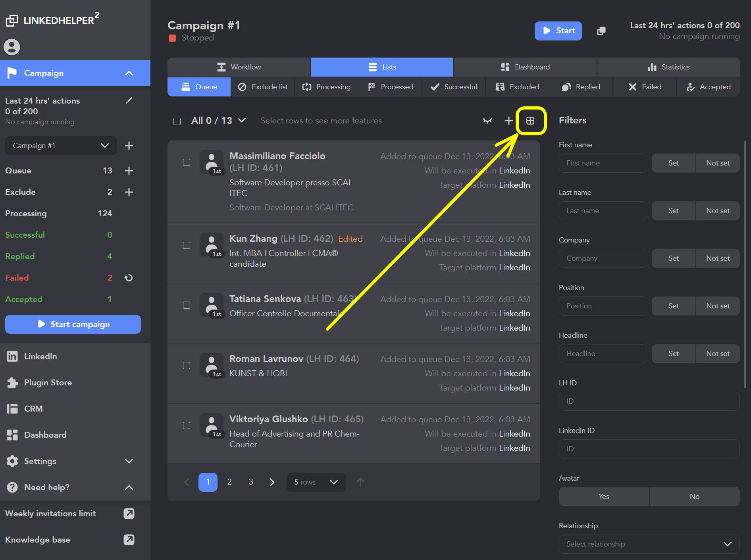Open the Campaign #1 selector dropdown
751x560 pixels.
(61, 146)
